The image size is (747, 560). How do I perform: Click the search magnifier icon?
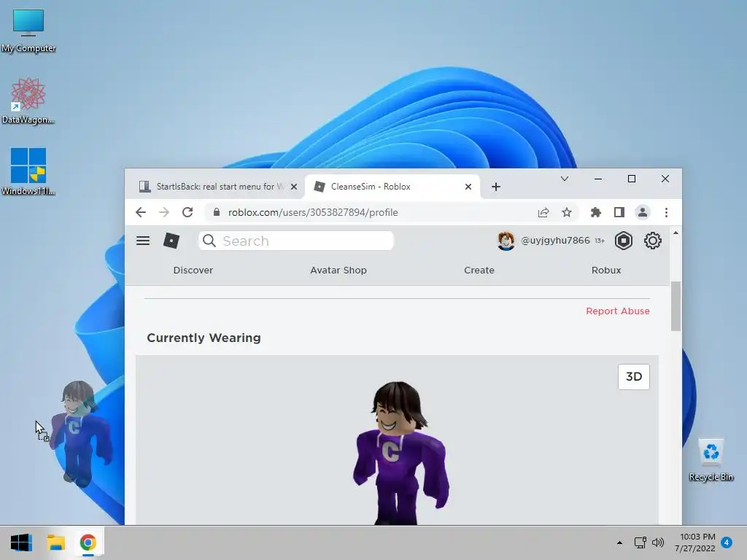(209, 241)
